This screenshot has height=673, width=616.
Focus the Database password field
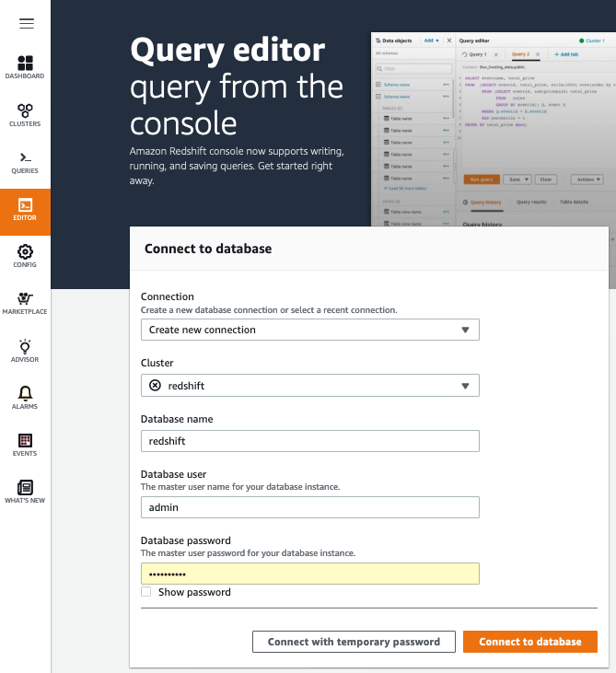point(309,574)
